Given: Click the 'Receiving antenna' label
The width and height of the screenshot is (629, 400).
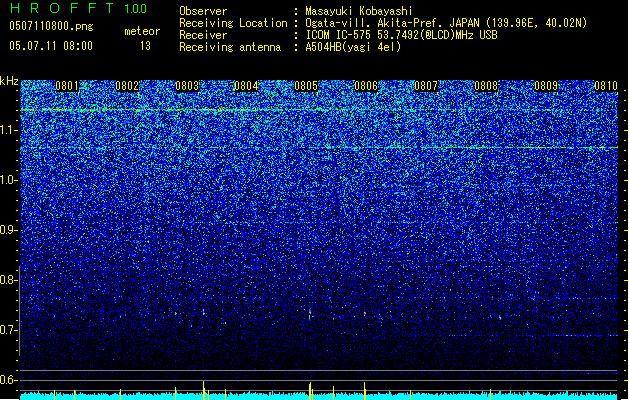Looking at the screenshot, I should click(x=230, y=47).
